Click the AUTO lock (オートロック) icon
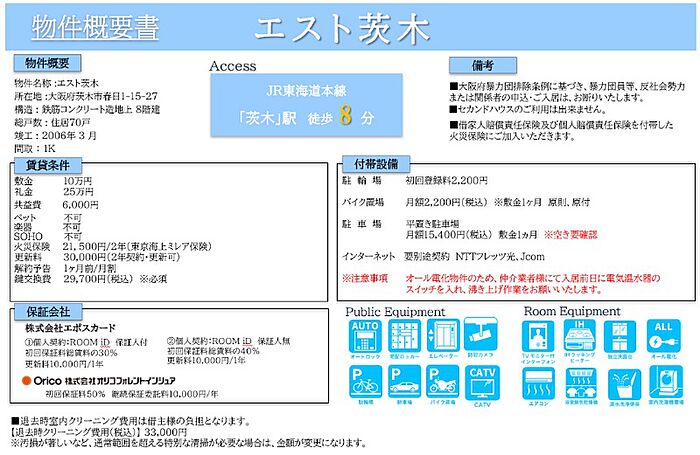 (365, 336)
